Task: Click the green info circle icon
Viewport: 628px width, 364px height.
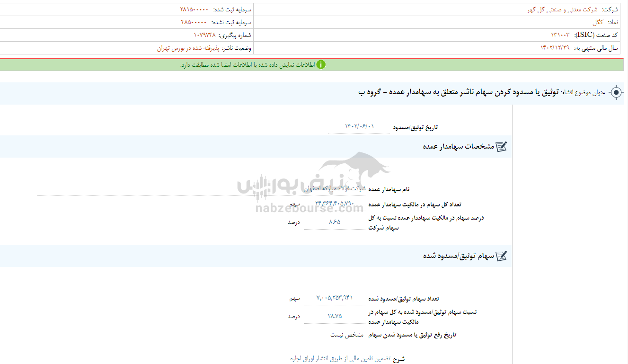Action: coord(321,65)
